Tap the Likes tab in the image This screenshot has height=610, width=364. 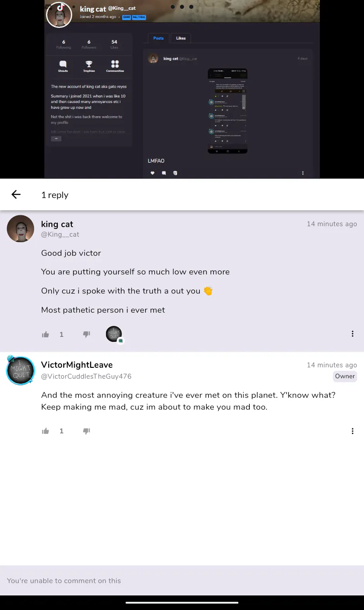click(x=181, y=38)
